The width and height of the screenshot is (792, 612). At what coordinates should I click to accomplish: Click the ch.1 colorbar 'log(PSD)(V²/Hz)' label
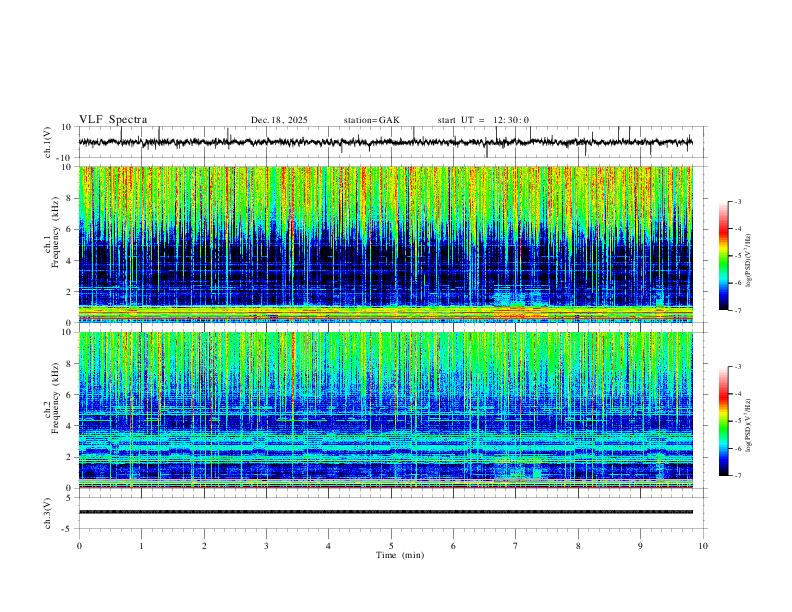(x=749, y=260)
